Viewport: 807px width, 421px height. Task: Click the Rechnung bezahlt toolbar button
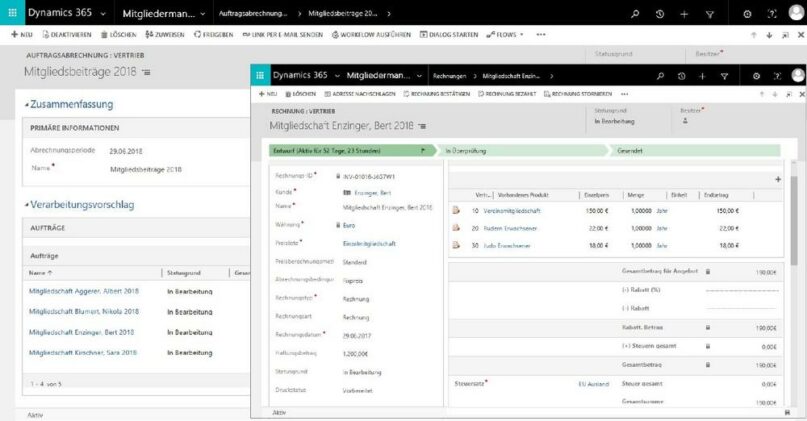[508, 93]
